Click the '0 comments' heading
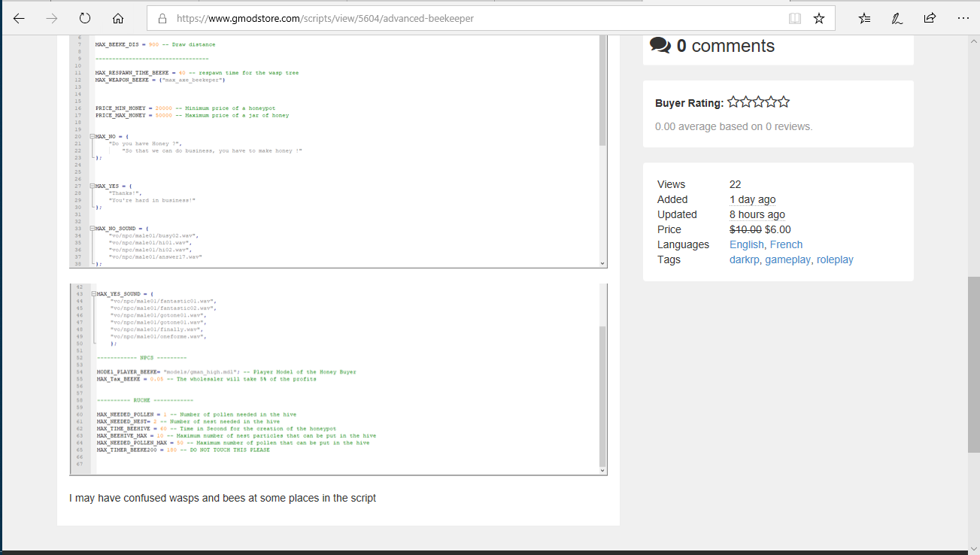 click(726, 46)
